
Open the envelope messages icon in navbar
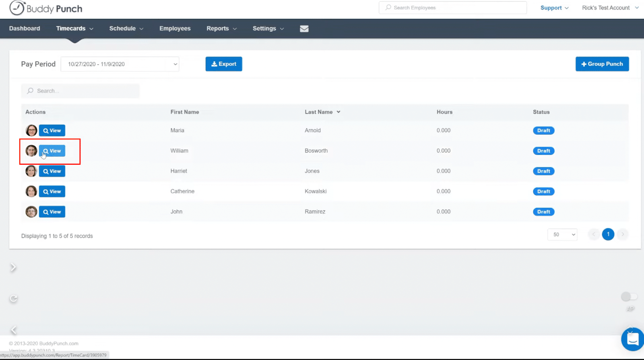[x=304, y=29]
